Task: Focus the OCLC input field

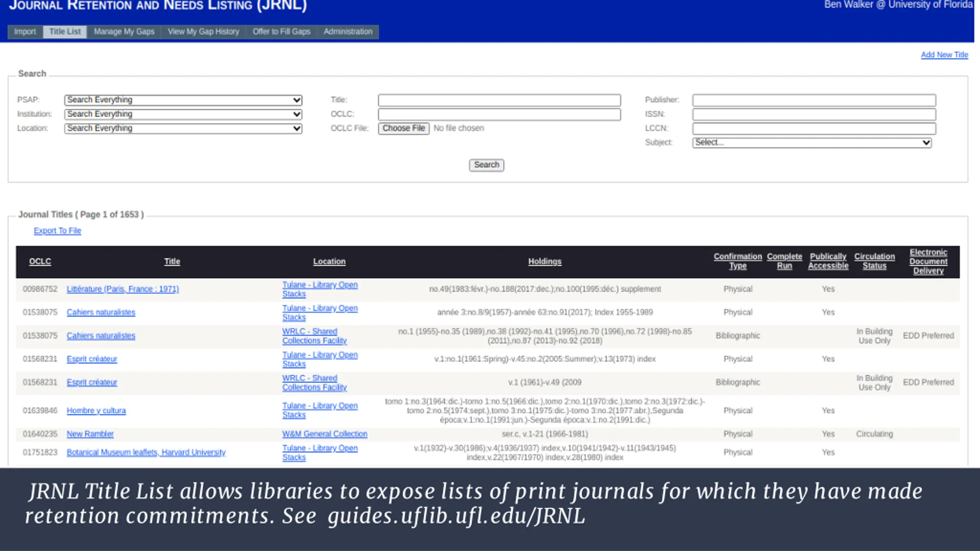Action: tap(499, 114)
